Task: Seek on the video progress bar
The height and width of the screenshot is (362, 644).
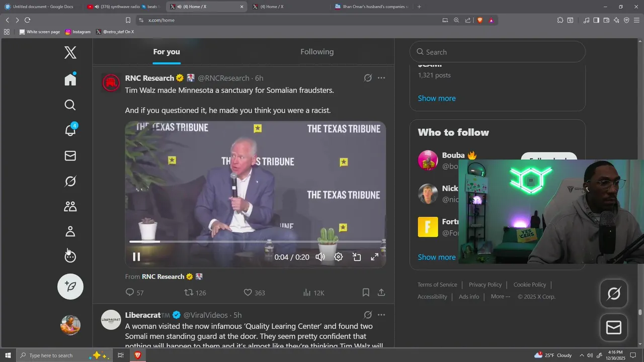Action: pos(256,242)
